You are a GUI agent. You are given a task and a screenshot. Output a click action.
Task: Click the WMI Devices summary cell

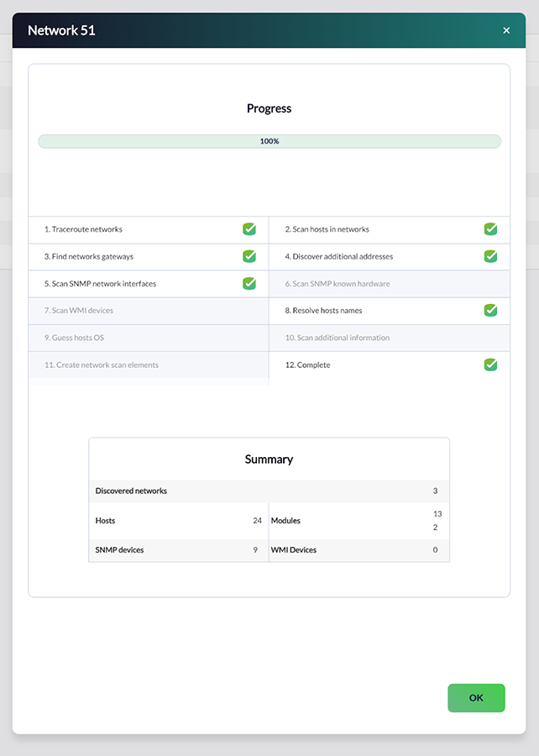tap(358, 550)
